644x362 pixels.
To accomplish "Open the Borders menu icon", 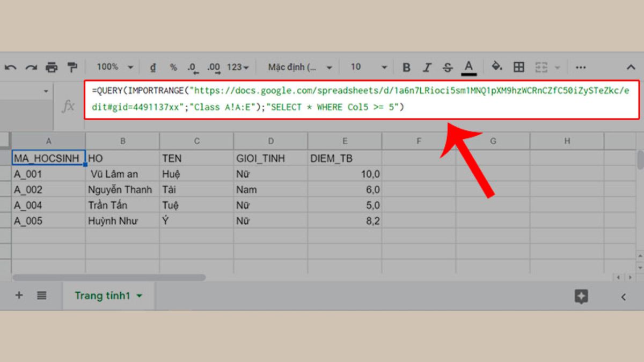I will (518, 67).
